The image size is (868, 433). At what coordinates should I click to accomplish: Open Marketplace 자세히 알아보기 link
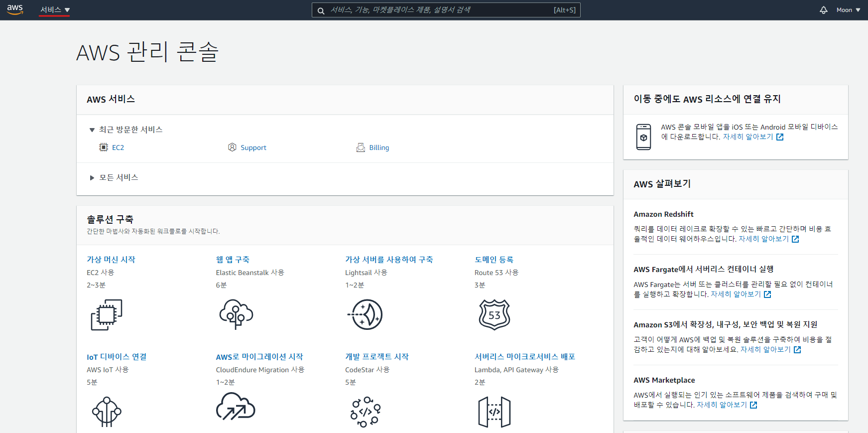722,405
